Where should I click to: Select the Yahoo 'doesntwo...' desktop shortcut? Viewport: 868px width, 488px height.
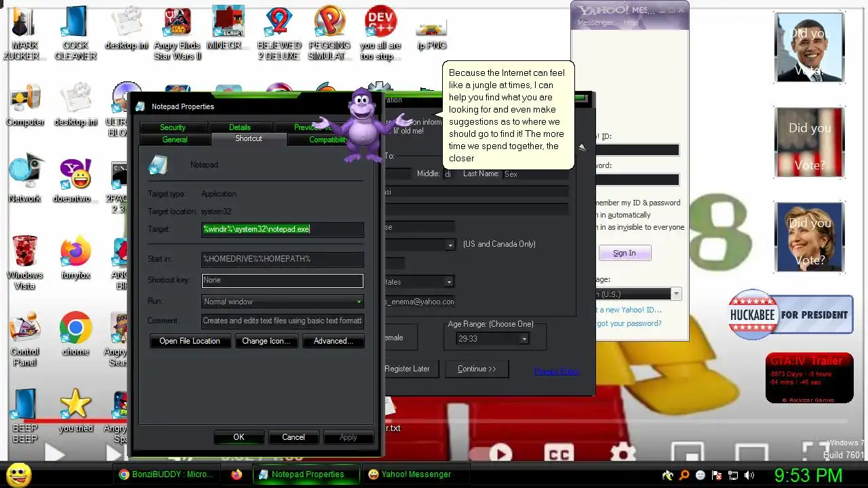(75, 180)
